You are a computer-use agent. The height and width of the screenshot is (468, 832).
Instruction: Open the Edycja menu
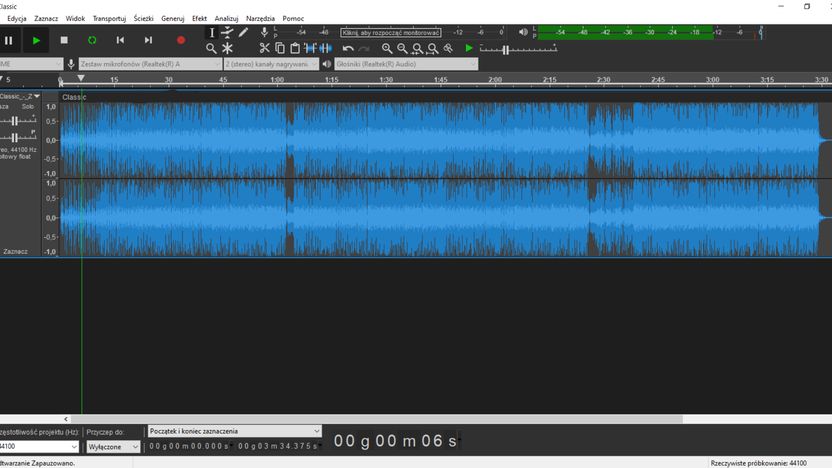click(16, 19)
